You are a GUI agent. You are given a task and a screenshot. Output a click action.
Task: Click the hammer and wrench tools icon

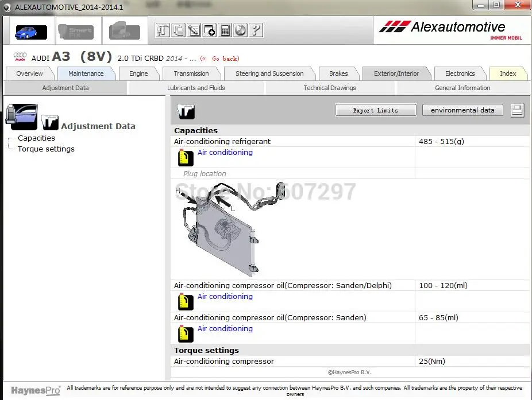coord(163,30)
